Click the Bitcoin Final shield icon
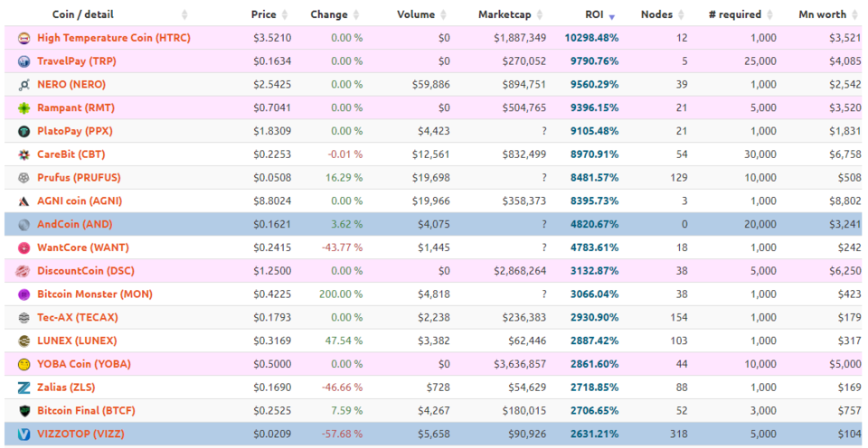 click(24, 411)
